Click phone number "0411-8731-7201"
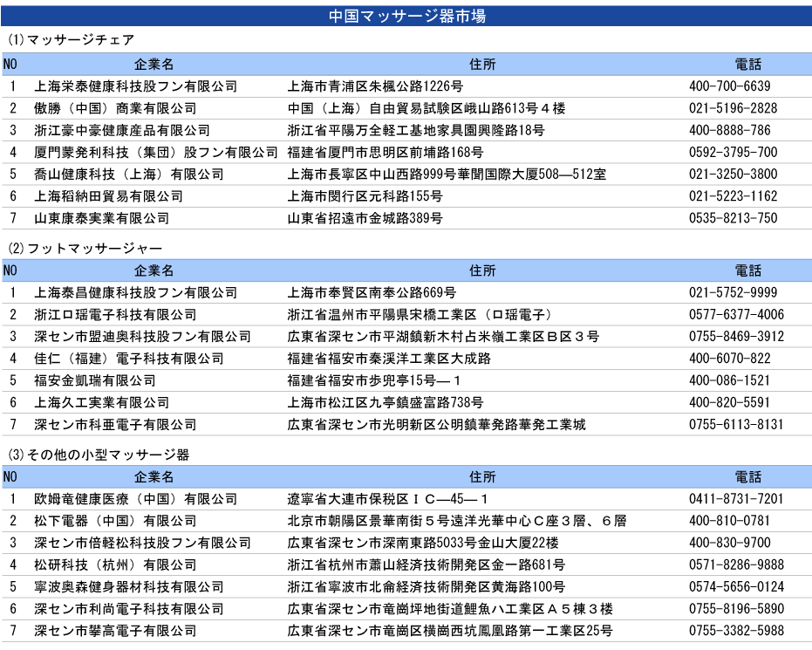 [736, 499]
